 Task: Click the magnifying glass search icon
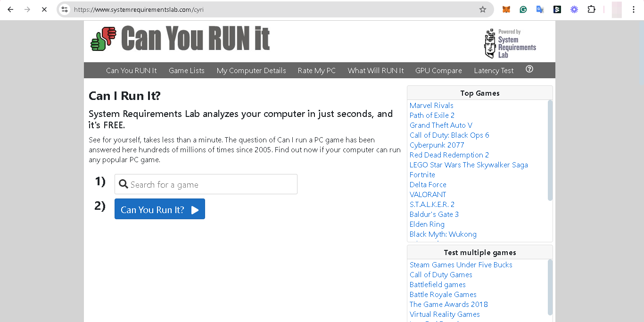pos(124,184)
